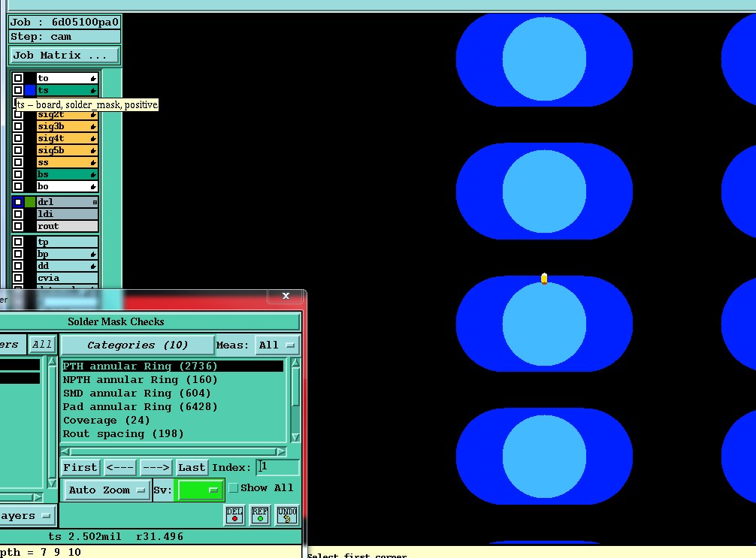Screen dimensions: 756x558
Task: Click the Job Matrix ... button
Action: 64,56
